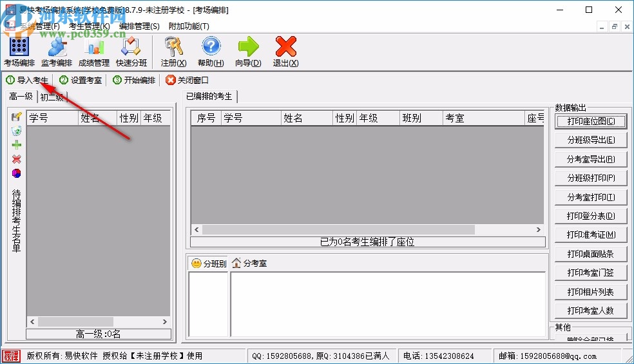Click the 注册(X) keys icon
Screen dimensions: 634x364
173,47
